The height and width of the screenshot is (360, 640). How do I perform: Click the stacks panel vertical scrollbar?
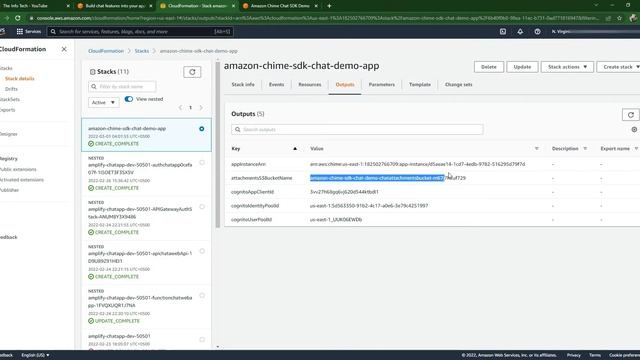click(x=218, y=144)
